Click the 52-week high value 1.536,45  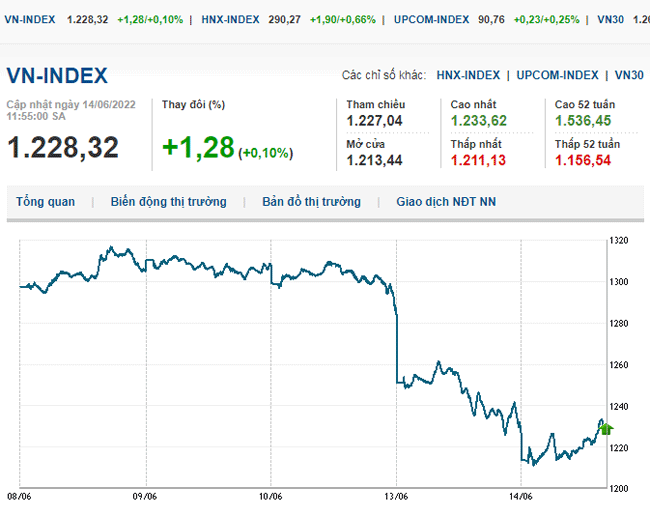click(583, 121)
